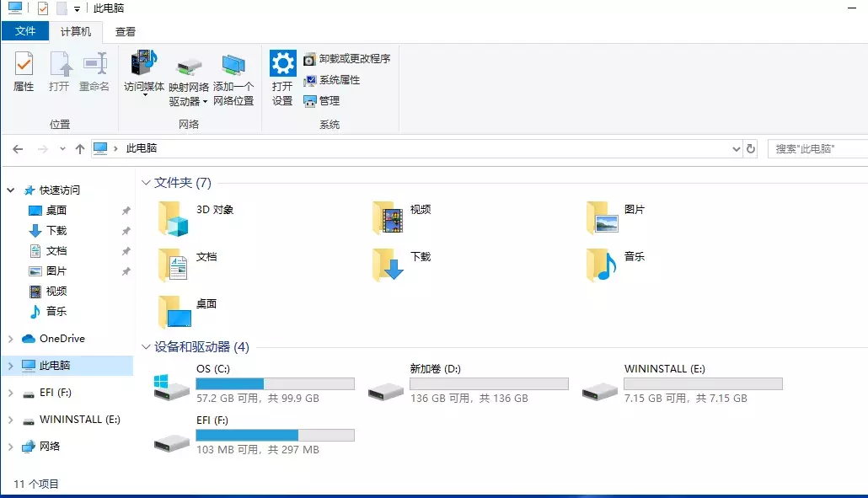Viewport: 868px width, 498px height.
Task: Select 图片 in quick access
Action: [47, 271]
